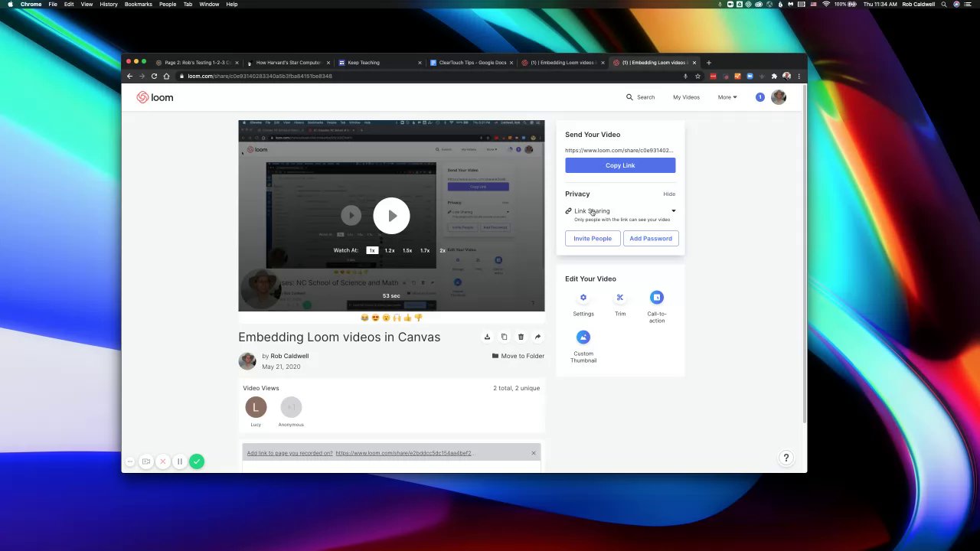Screen dimensions: 980x551
Task: Click the Copy Link button
Action: click(x=620, y=165)
